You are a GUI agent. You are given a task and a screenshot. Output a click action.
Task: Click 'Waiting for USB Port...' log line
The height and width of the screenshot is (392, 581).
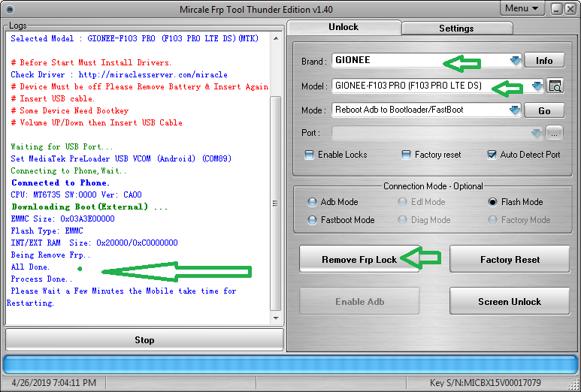pyautogui.click(x=62, y=147)
